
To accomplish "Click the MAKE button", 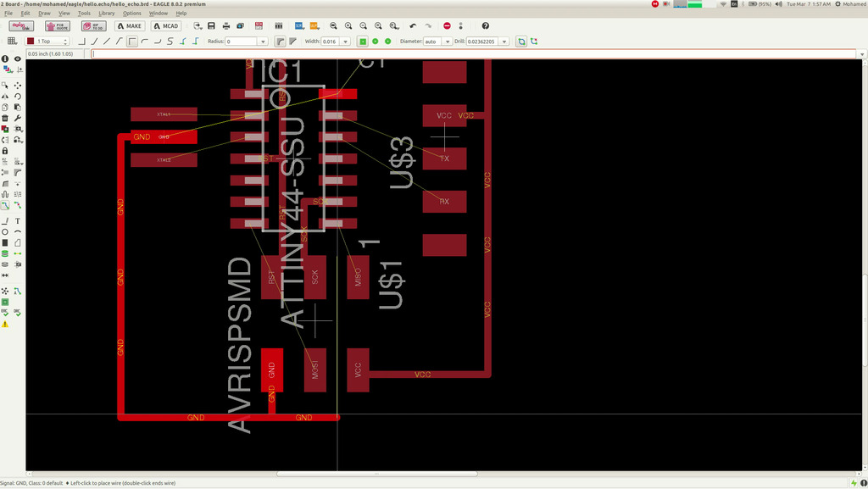I will tap(130, 26).
